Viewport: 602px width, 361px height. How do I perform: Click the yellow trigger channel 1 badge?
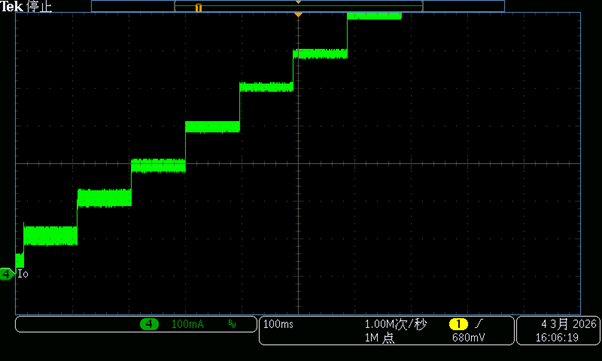coord(458,324)
